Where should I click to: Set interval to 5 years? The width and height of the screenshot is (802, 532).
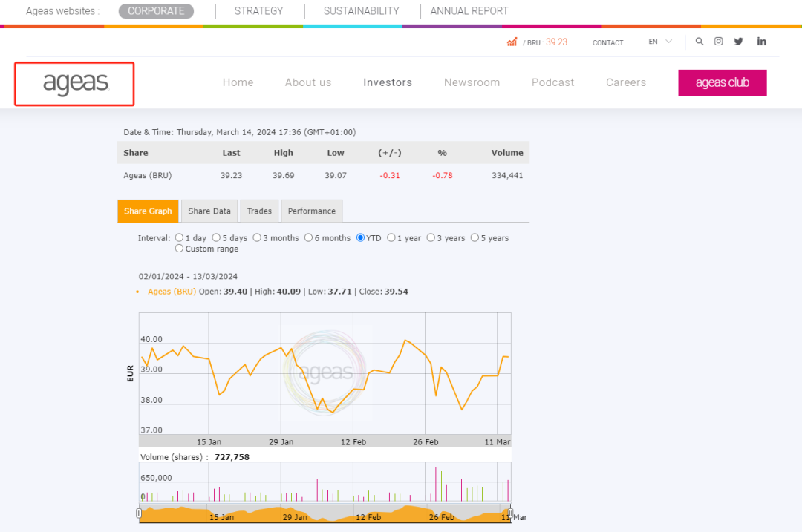pos(475,237)
